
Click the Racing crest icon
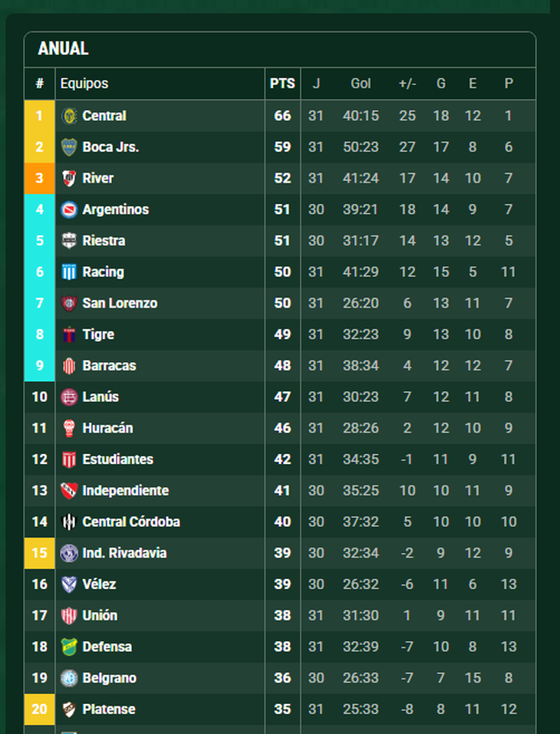point(69,272)
